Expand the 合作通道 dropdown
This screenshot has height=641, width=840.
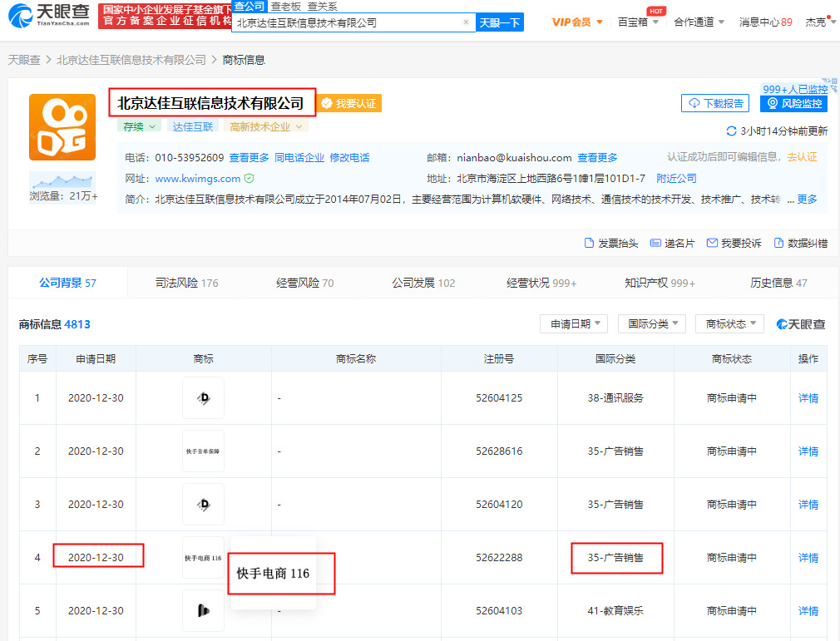click(x=699, y=22)
